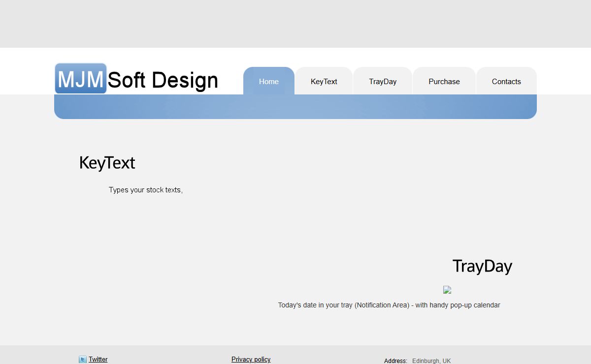Viewport: 591px width, 364px height.
Task: Open the Purchase navigation tab
Action: click(x=444, y=81)
